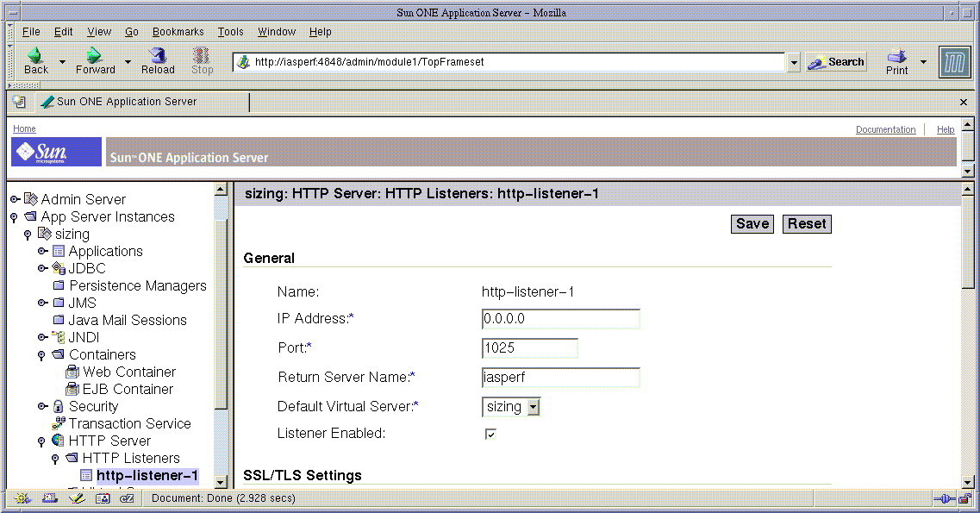Open the Help link in banner
Viewport: 980px width, 513px height.
[x=945, y=129]
